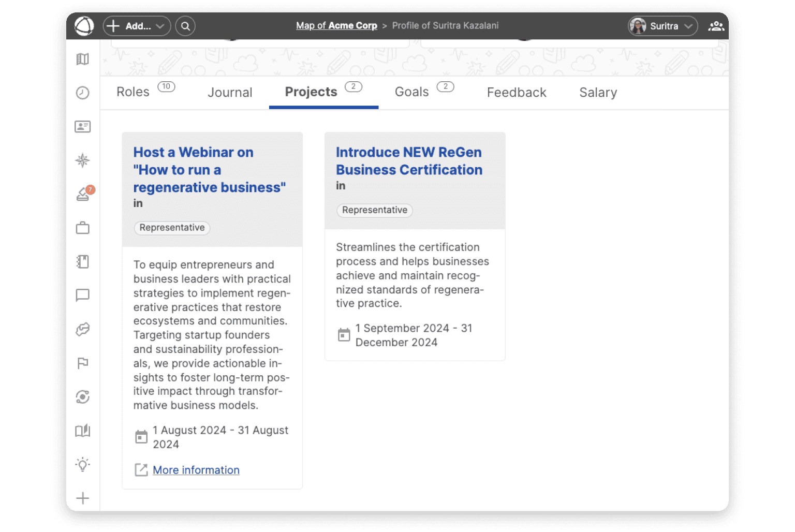Switch to the Goals tab
Screen dimensions: 795x532
(x=412, y=92)
